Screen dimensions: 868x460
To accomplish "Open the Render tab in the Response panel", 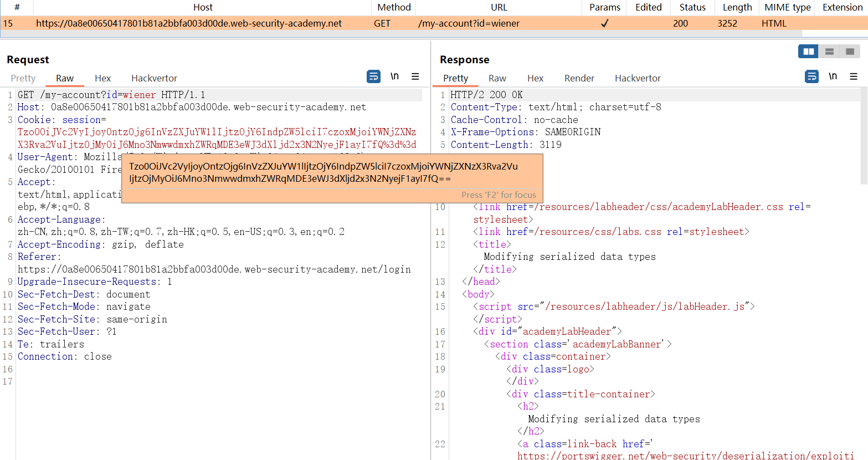I will click(x=579, y=78).
